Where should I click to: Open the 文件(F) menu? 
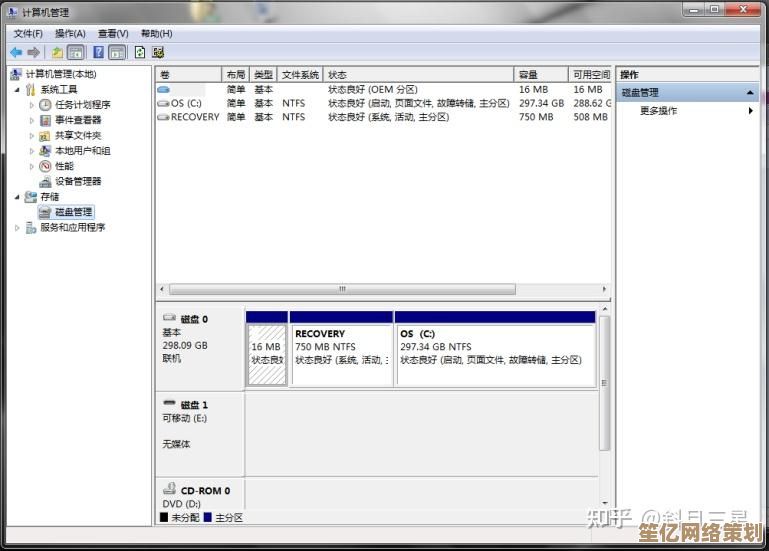click(28, 33)
